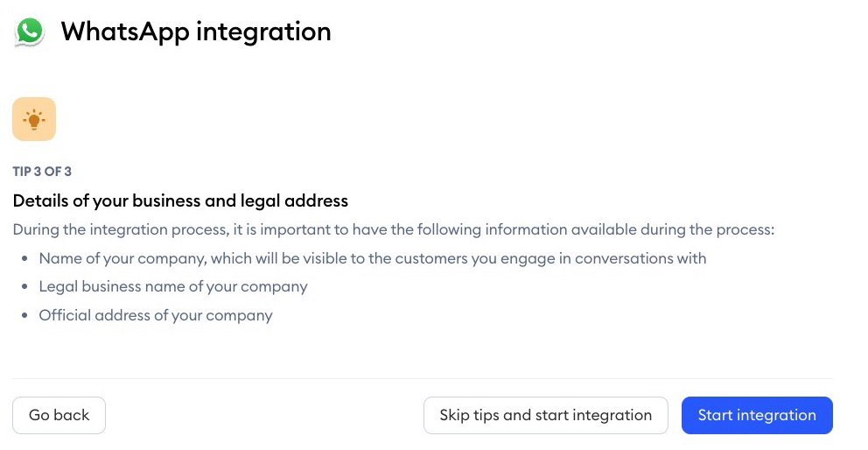Click the words 'conversations with' in first bullet
Viewport: 868px width, 450px height.
(640, 258)
